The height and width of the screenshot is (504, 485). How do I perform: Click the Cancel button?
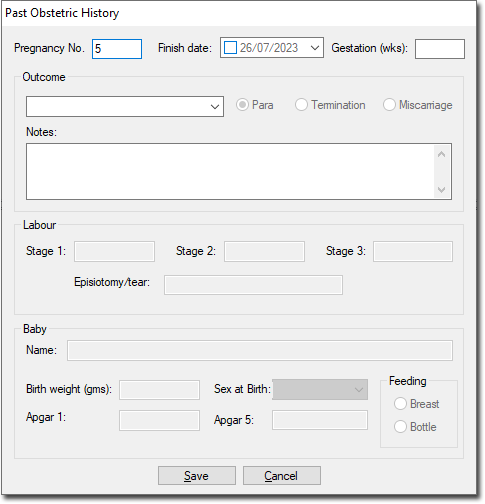[x=282, y=476]
